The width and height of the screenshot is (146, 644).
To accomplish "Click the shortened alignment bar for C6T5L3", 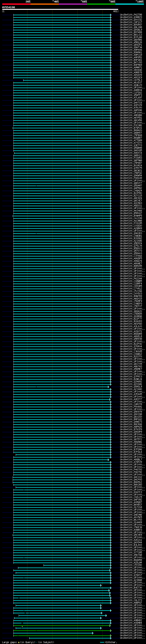I will 67,80.
